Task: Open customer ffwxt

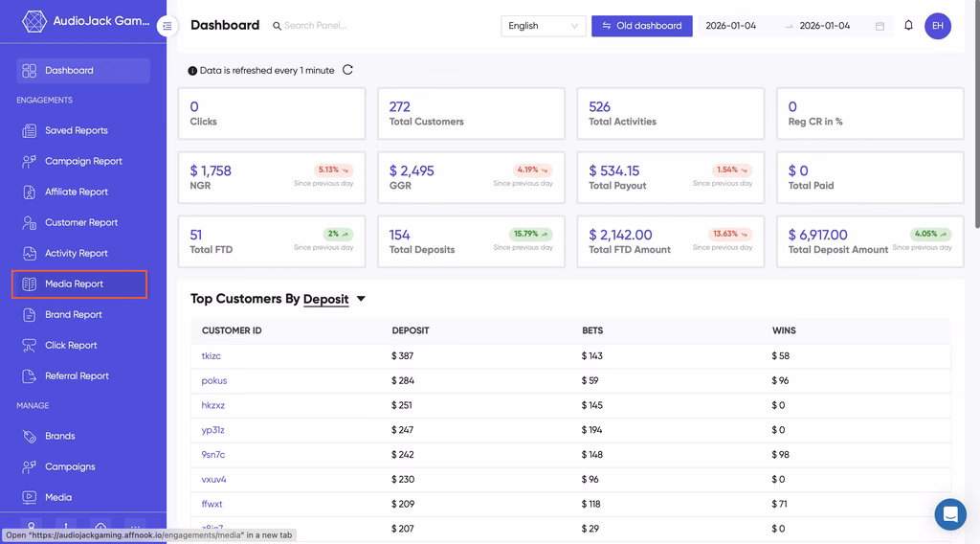Action: 212,504
